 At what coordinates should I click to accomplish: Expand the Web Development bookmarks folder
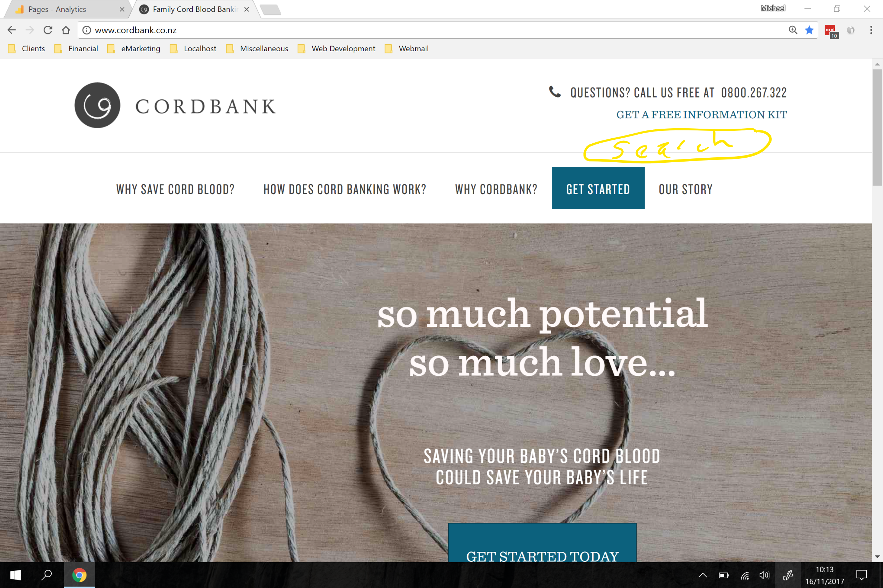[337, 49]
